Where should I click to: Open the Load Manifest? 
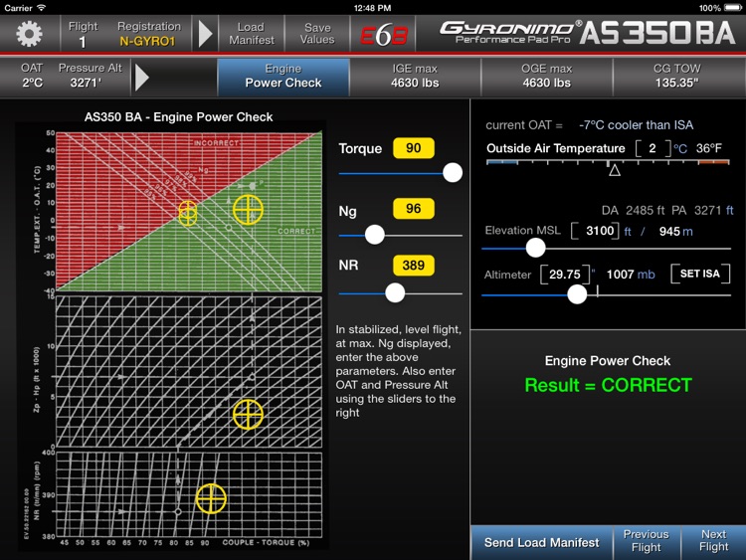252,33
